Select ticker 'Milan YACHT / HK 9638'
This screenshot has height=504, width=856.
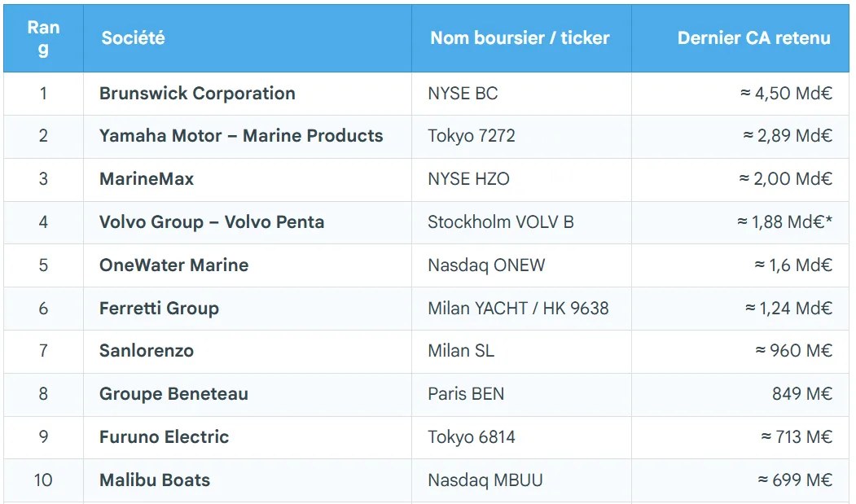521,309
